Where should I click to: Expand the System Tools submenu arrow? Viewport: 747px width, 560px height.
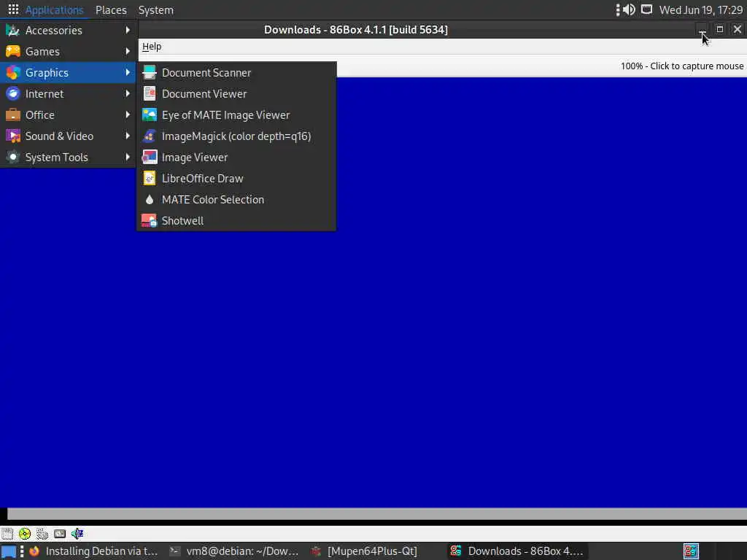[x=128, y=157]
